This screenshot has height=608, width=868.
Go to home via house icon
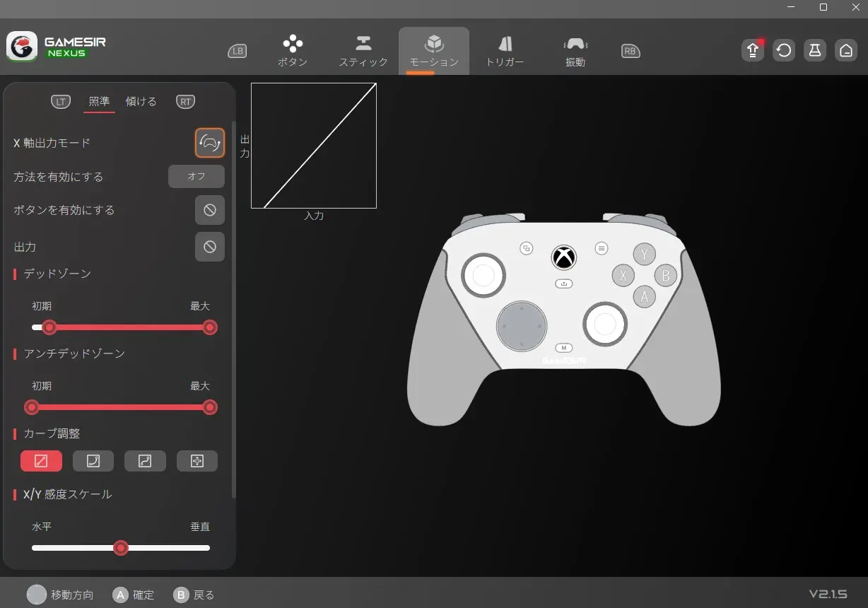tap(846, 51)
